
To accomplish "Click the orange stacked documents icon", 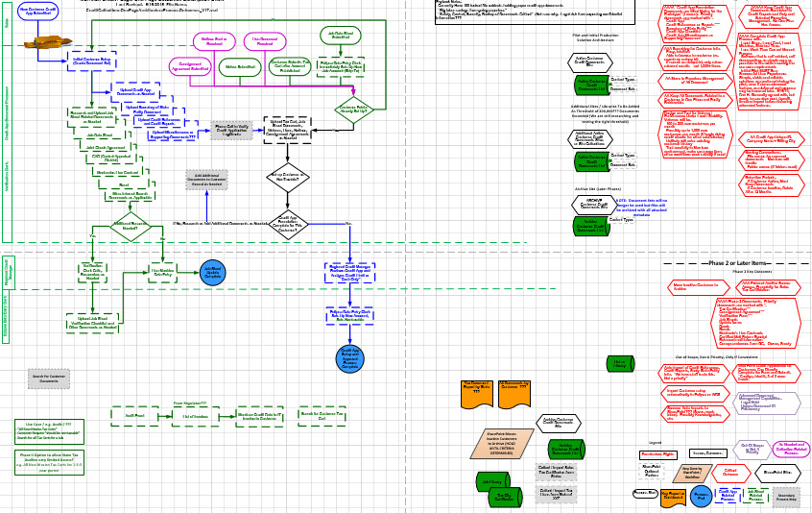I will click(x=47, y=42).
